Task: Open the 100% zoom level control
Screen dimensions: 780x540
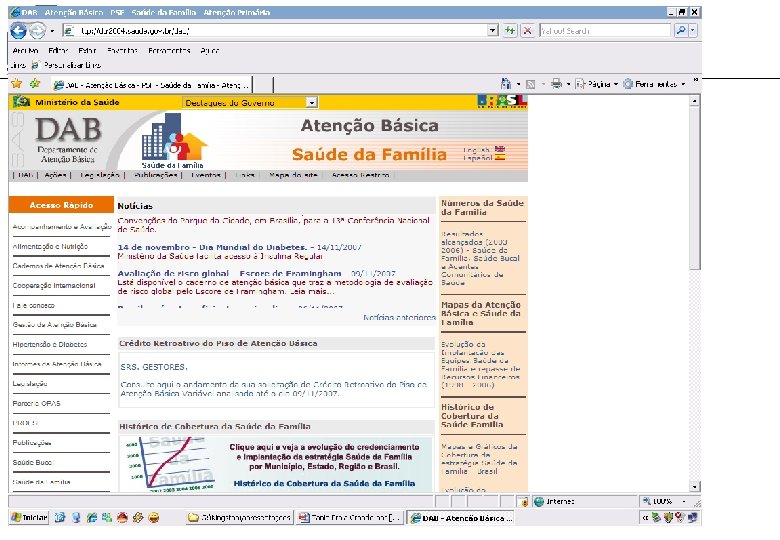Action: coord(664,501)
